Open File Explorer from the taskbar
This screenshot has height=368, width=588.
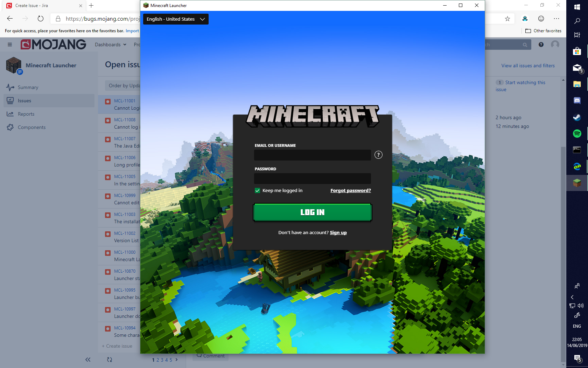(x=577, y=84)
